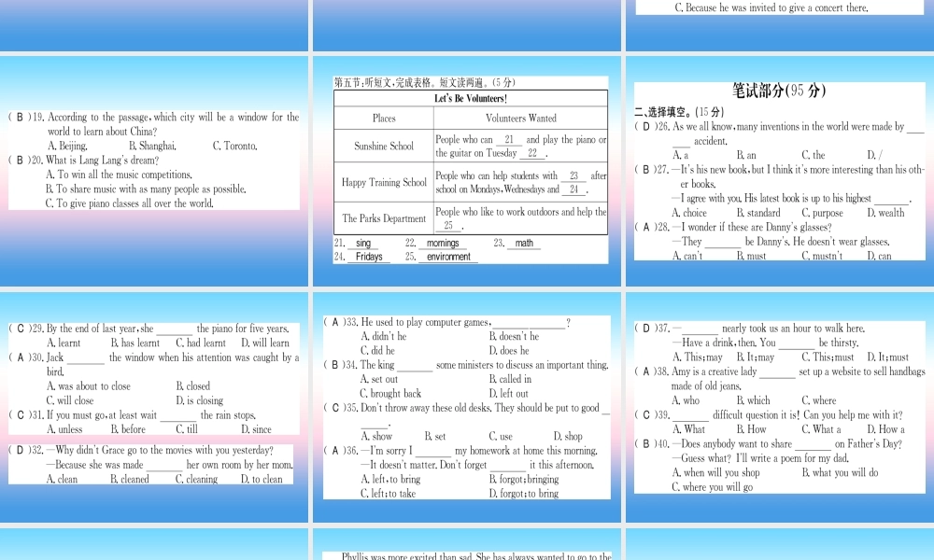Click option 'D. wealth' in question 27
This screenshot has height=560, width=934.
[885, 213]
